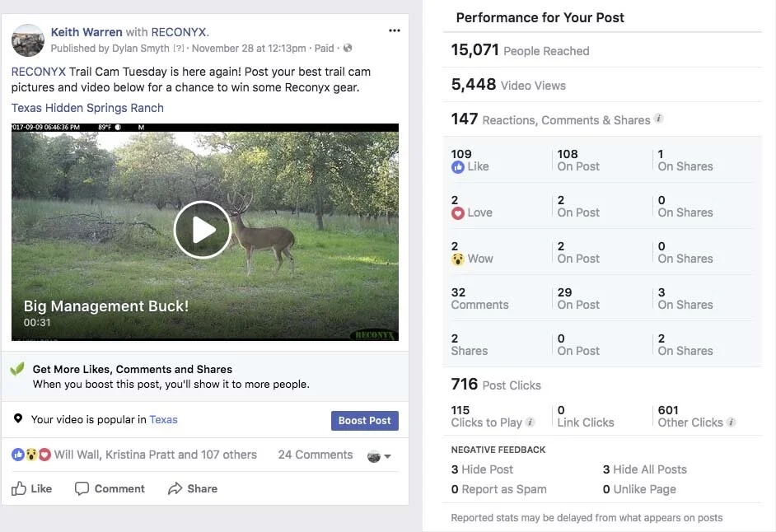Image resolution: width=776 pixels, height=532 pixels.
Task: Click info icon next to Reactions, Comments & Shares
Action: 658,119
